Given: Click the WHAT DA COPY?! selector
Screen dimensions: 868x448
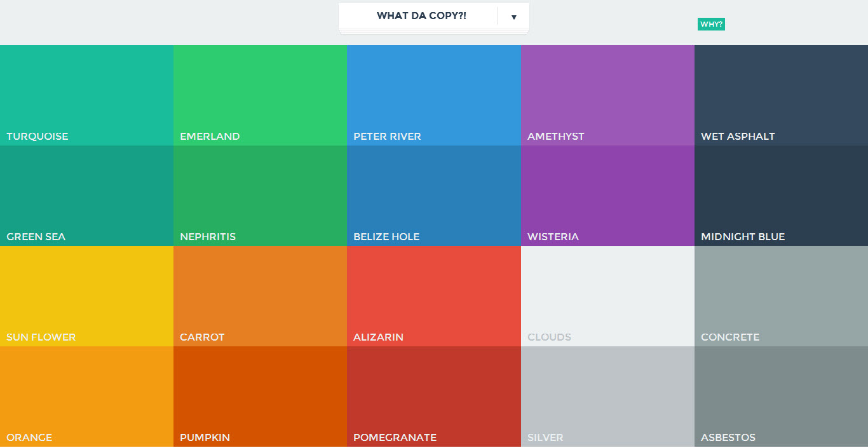Looking at the screenshot, I should click(x=421, y=16).
